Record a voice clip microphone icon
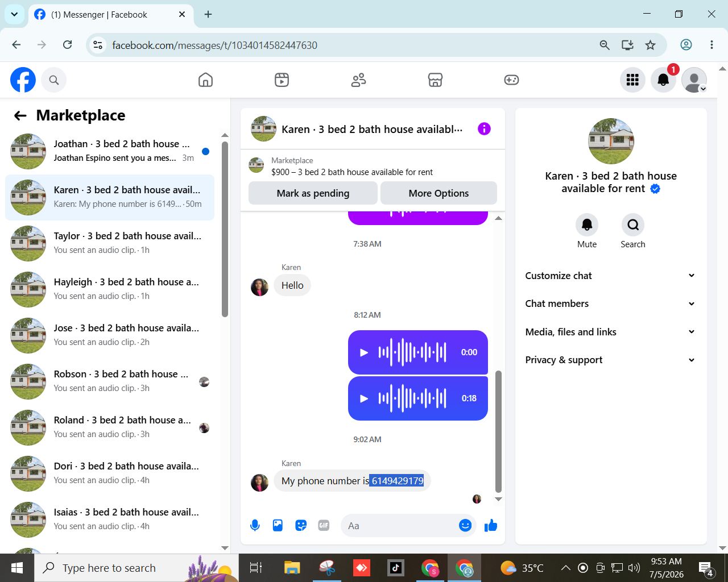The height and width of the screenshot is (582, 728). 255,526
